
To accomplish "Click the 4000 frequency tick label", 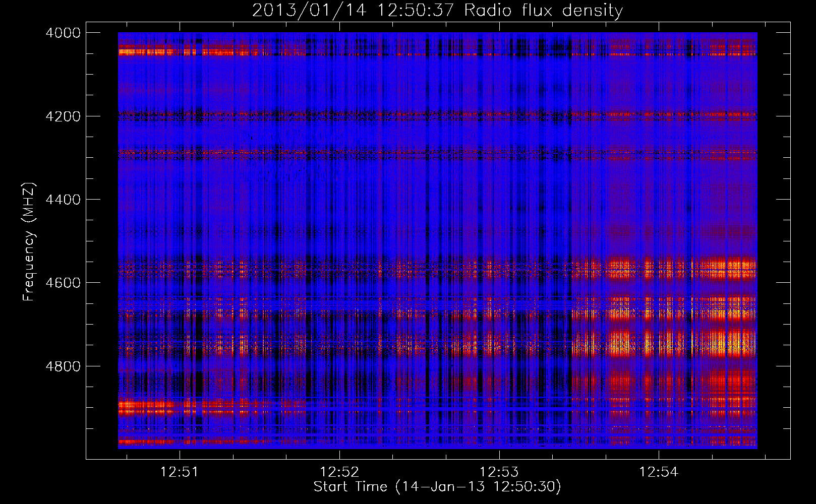I will tap(63, 33).
